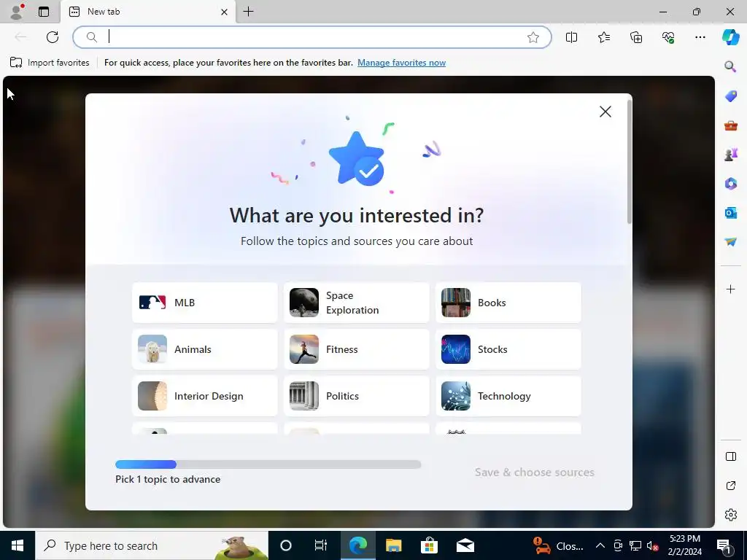The width and height of the screenshot is (747, 560).
Task: Open sidebar Drop paper plane icon
Action: click(731, 242)
